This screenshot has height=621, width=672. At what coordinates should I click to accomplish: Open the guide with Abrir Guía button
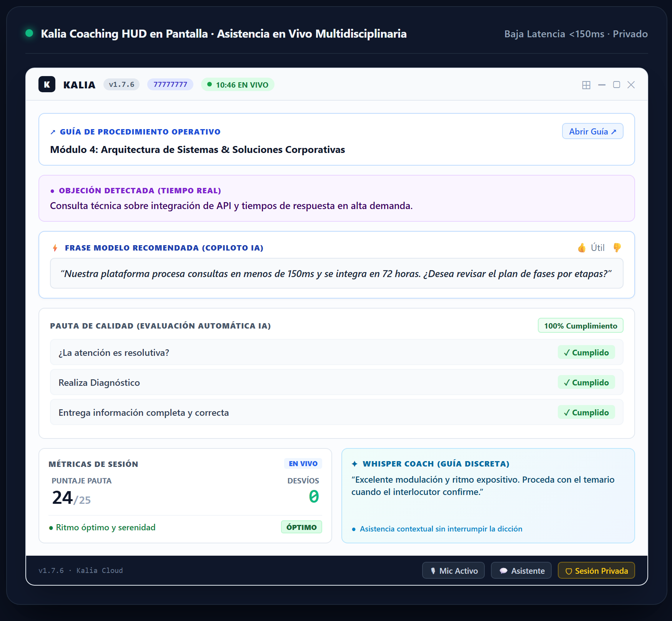pyautogui.click(x=592, y=131)
